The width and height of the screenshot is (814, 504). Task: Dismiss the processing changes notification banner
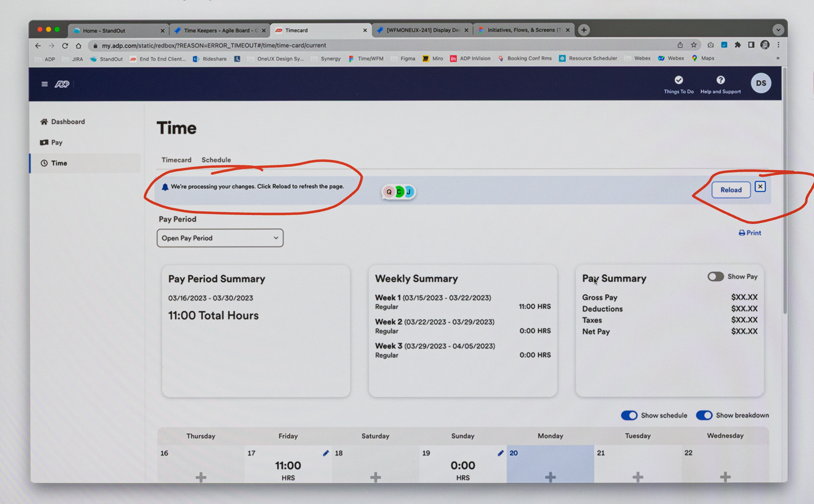tap(760, 187)
